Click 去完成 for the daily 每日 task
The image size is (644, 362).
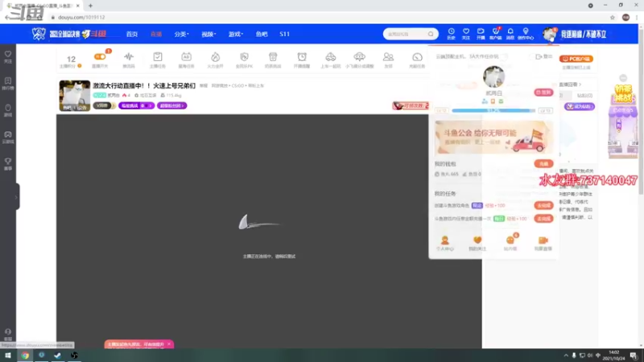pos(543,219)
